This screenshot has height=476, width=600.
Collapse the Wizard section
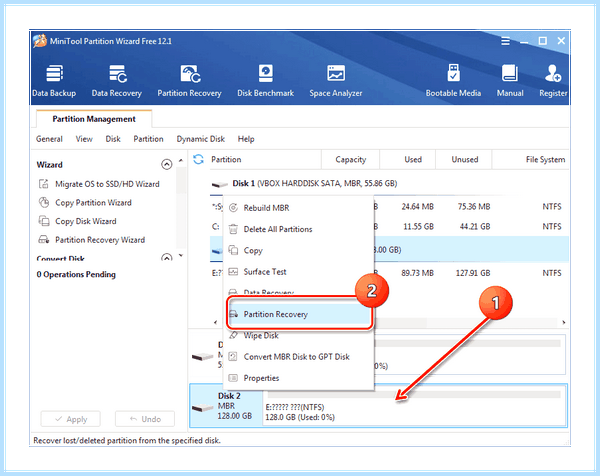[x=166, y=165]
